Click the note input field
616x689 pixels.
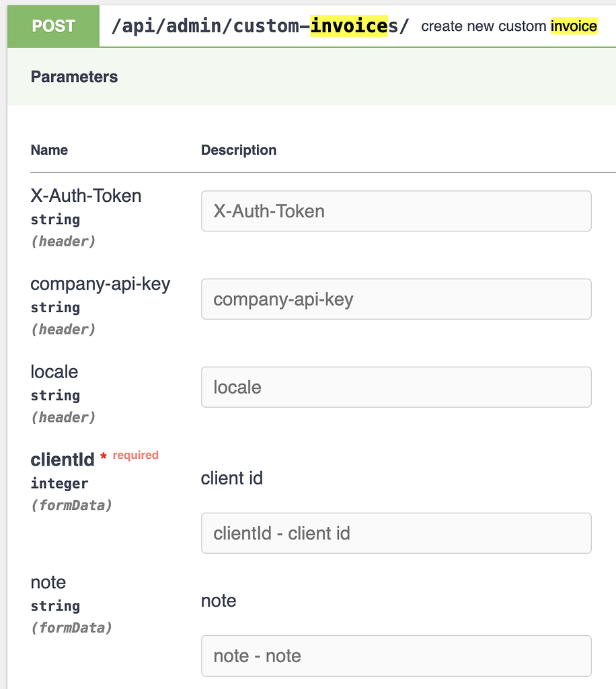[x=396, y=655]
